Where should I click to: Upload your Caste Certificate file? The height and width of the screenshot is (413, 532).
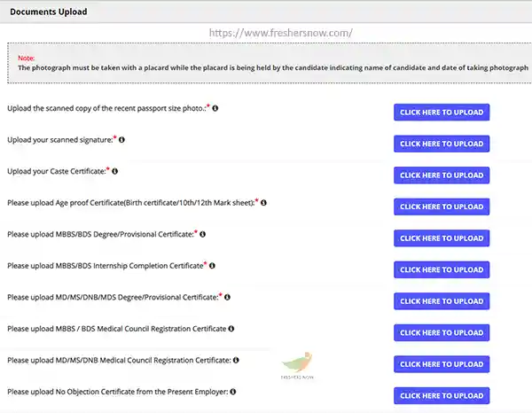(442, 175)
